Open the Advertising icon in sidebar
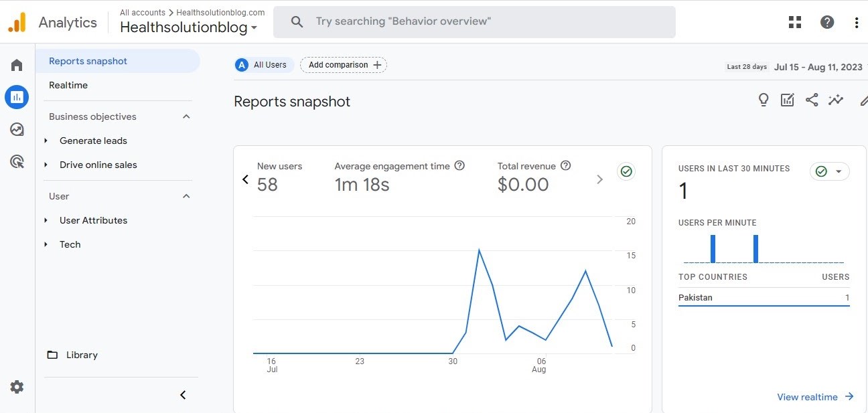The width and height of the screenshot is (868, 413). pos(17,161)
